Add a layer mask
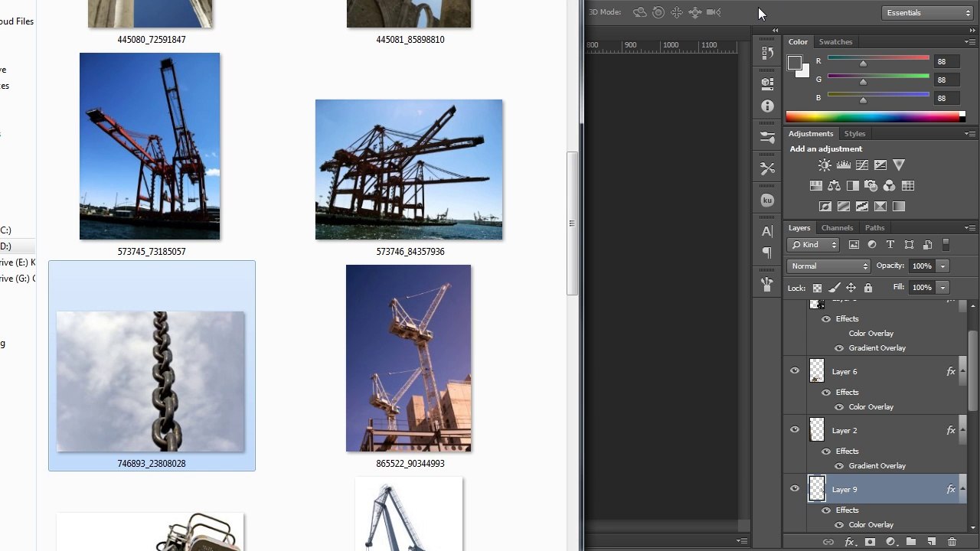Screen dimensions: 980x551 pos(870,542)
